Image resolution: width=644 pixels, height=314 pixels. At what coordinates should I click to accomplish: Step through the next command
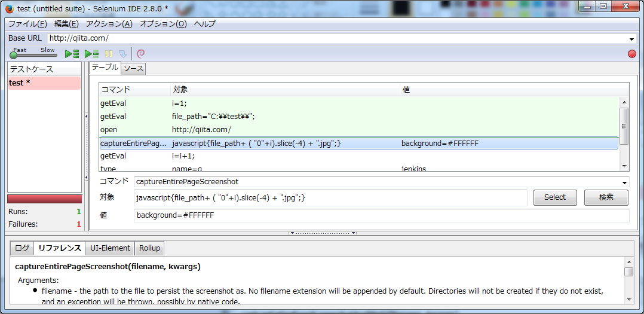point(122,54)
